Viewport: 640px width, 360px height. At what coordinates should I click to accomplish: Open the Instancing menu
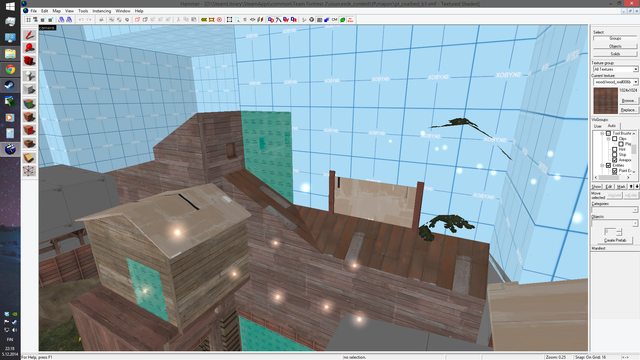click(102, 11)
